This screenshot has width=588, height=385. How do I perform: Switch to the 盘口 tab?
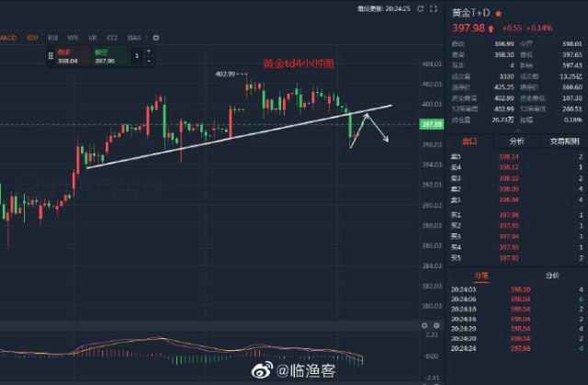click(x=469, y=142)
